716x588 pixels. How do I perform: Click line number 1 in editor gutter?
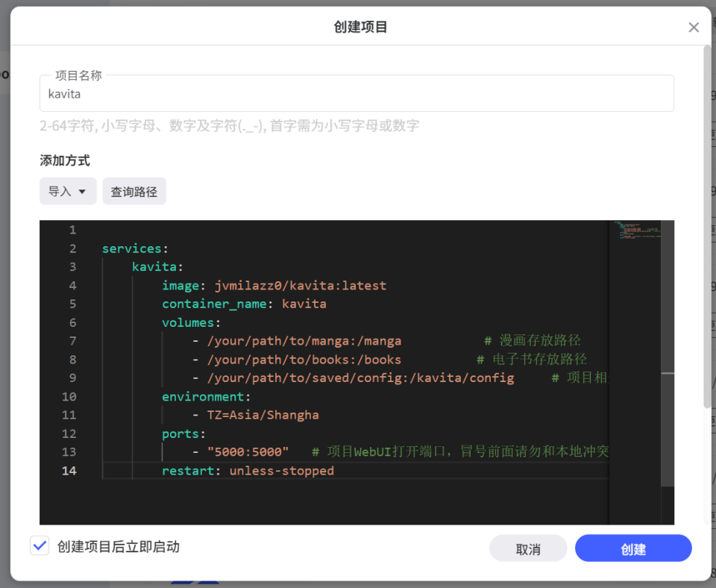72,230
